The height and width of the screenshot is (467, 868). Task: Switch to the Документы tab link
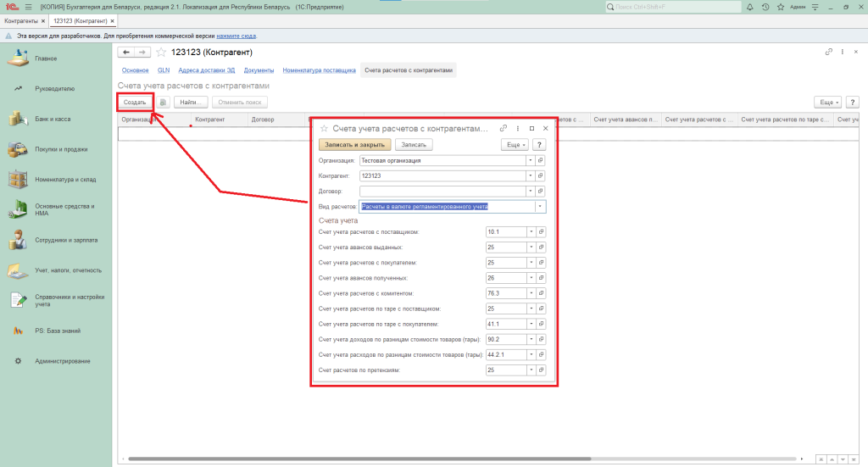click(258, 70)
